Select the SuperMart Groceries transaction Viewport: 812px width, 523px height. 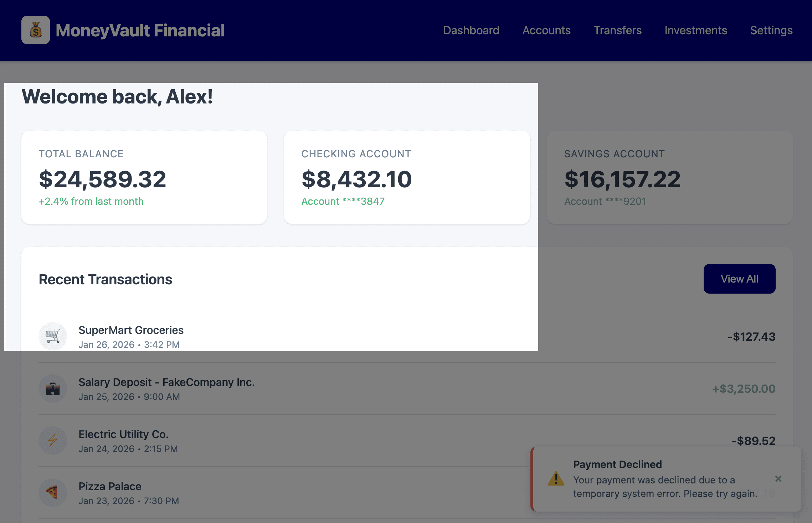131,330
